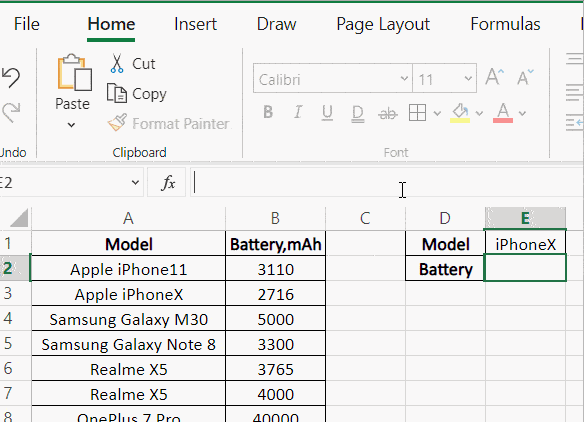Open the Fill Color dropdown arrow

click(479, 113)
